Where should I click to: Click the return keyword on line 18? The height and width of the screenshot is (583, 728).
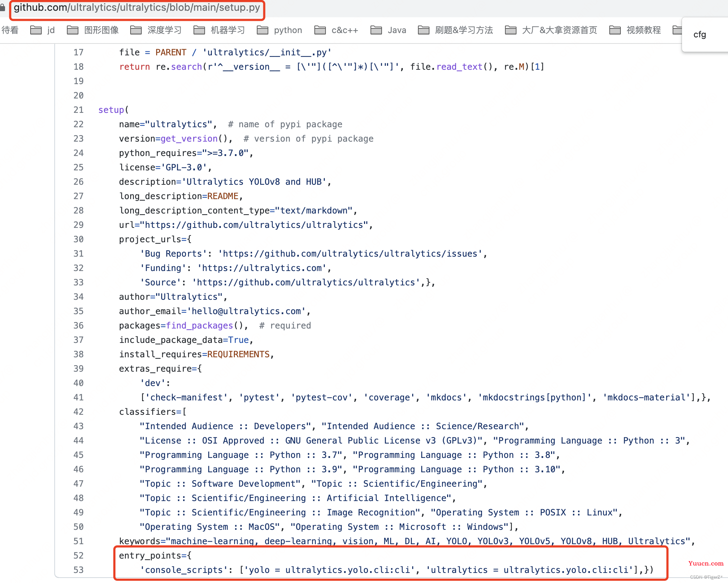pos(135,67)
